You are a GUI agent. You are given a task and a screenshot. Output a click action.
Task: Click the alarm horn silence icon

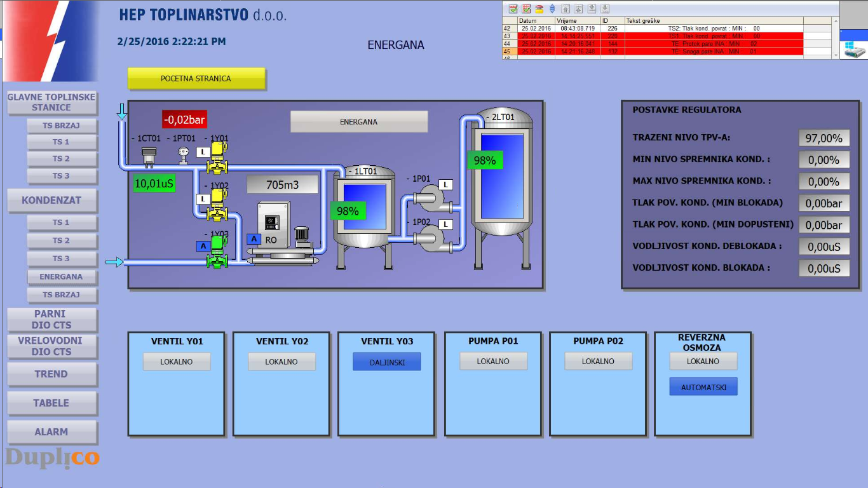(x=539, y=9)
